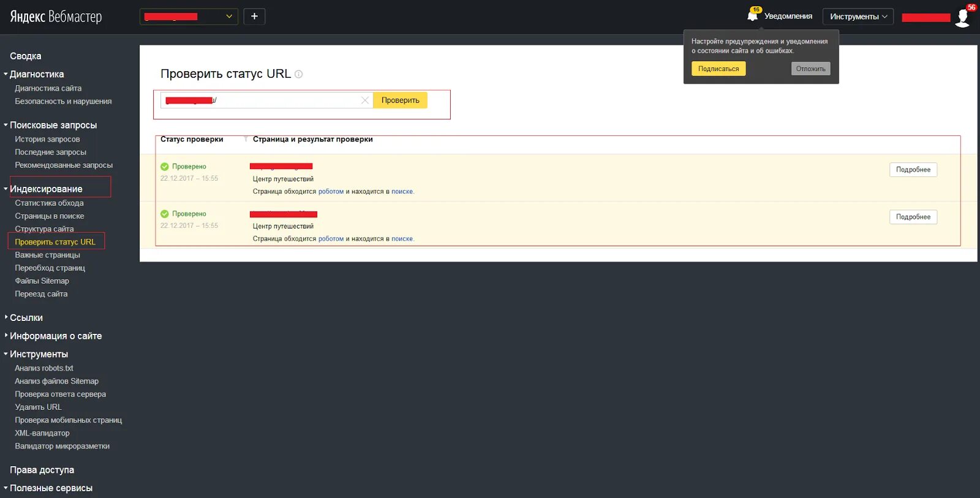The width and height of the screenshot is (980, 498).
Task: Open Валидатор микроразметки
Action: point(62,446)
